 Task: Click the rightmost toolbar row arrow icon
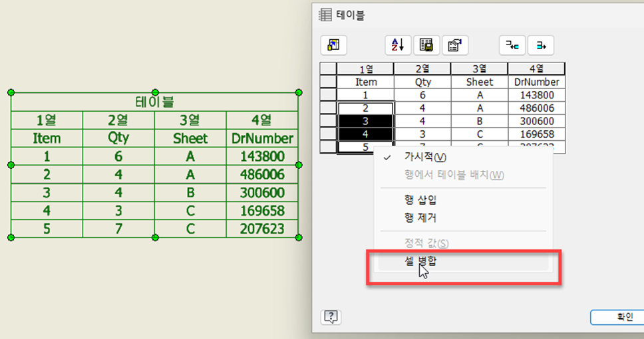(540, 45)
